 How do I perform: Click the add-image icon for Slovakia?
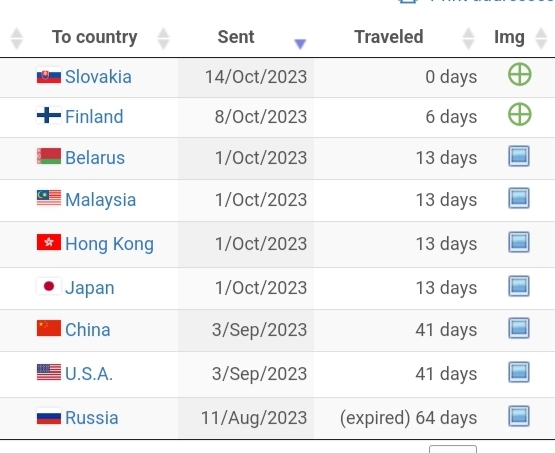click(520, 74)
